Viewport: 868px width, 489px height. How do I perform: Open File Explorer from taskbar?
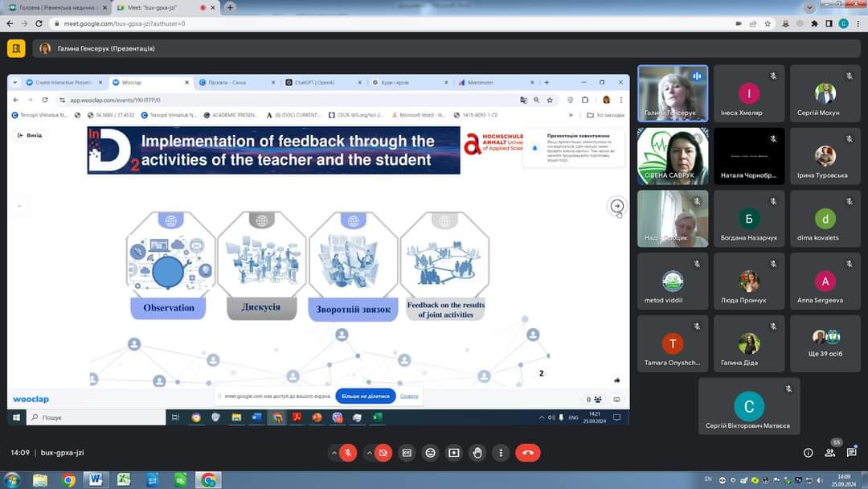point(40,479)
